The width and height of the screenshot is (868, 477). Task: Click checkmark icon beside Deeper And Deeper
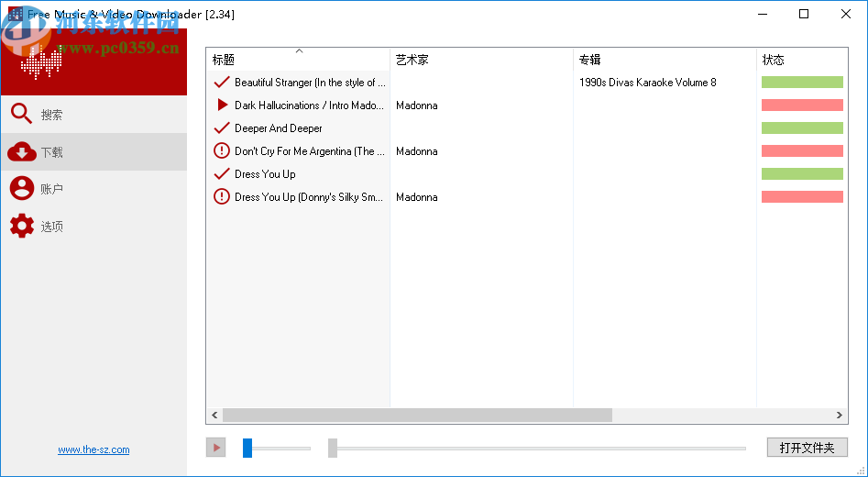pyautogui.click(x=222, y=128)
